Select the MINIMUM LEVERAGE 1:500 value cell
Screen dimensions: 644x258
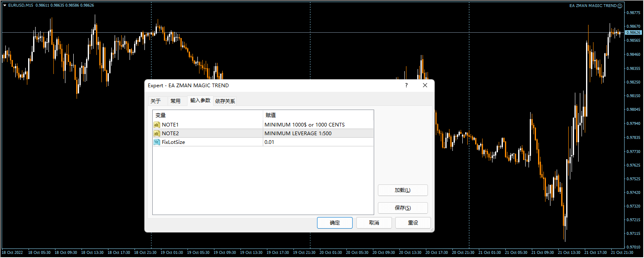click(318, 134)
